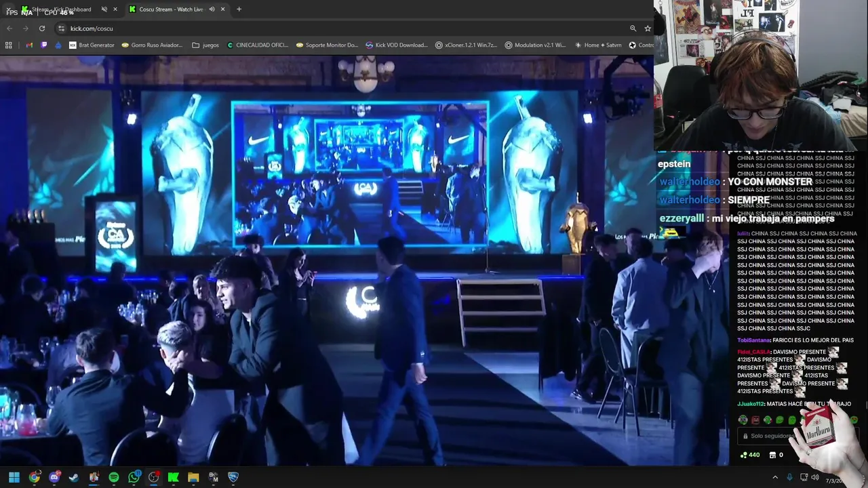Open the Kick shop icon with 0
The height and width of the screenshot is (488, 868).
click(776, 455)
